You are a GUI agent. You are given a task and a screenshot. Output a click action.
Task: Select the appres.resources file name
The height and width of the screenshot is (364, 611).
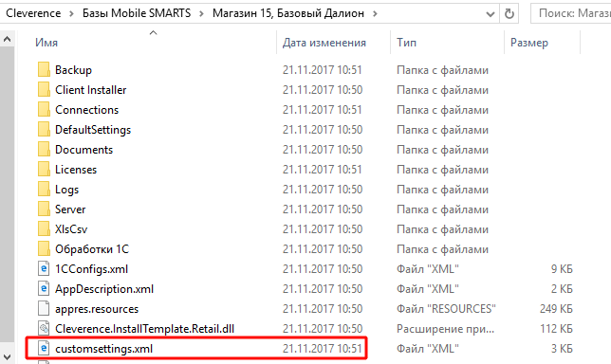point(97,309)
